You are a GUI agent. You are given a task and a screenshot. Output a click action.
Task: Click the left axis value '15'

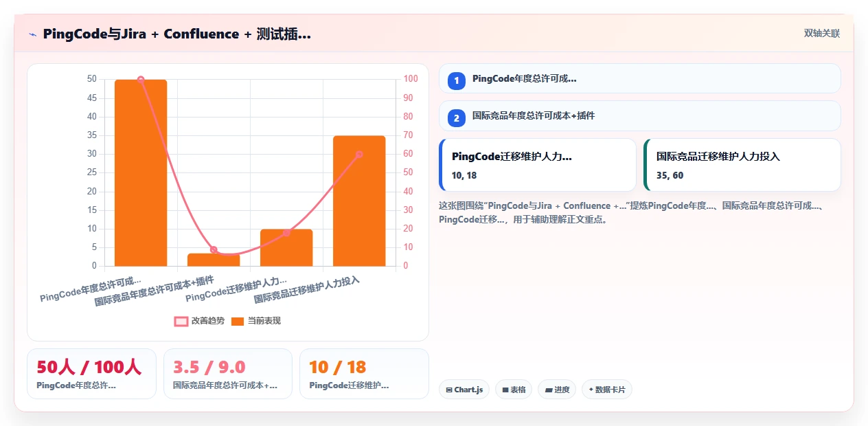[92, 210]
